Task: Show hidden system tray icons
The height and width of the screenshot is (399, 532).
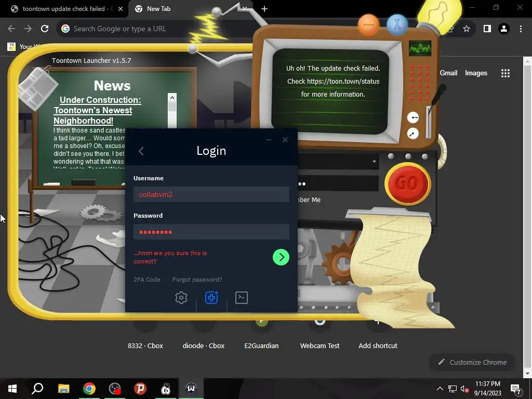Action: coord(440,389)
